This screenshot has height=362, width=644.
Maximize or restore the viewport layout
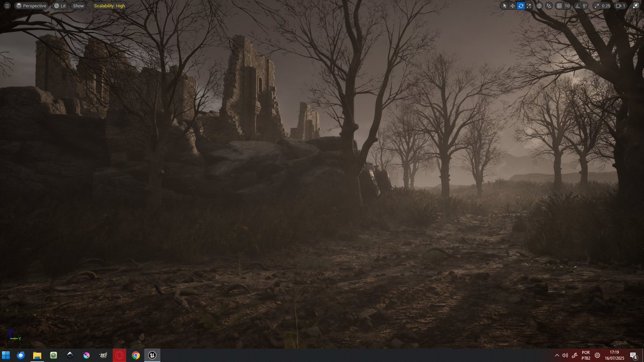point(636,6)
